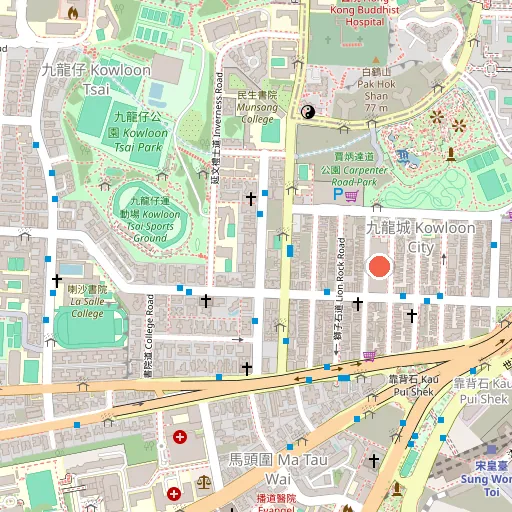Click the blue parking P icon
The image size is (512, 512).
tap(338, 194)
